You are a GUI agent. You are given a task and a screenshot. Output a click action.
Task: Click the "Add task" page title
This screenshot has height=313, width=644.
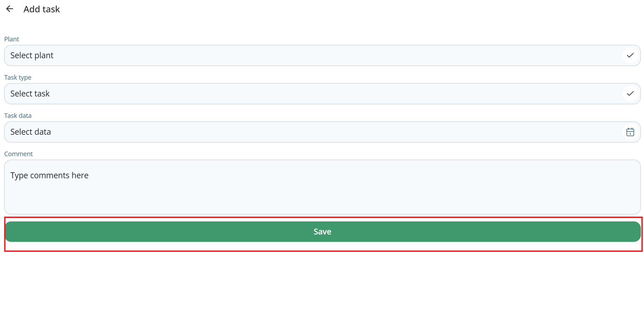[x=41, y=9]
